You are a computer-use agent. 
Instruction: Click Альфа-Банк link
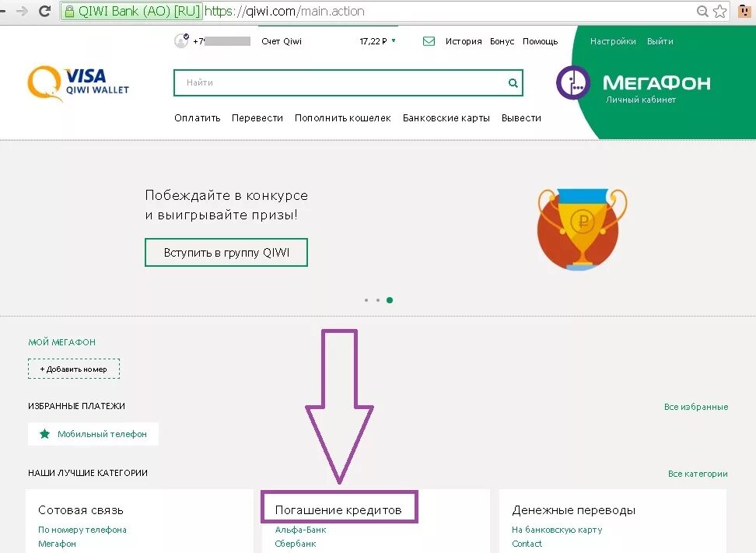pos(300,530)
